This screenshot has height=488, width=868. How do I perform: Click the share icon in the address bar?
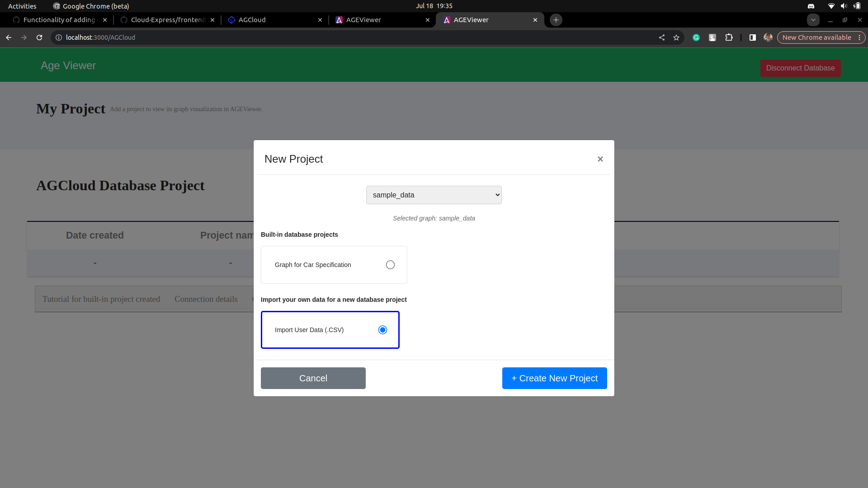click(662, 38)
